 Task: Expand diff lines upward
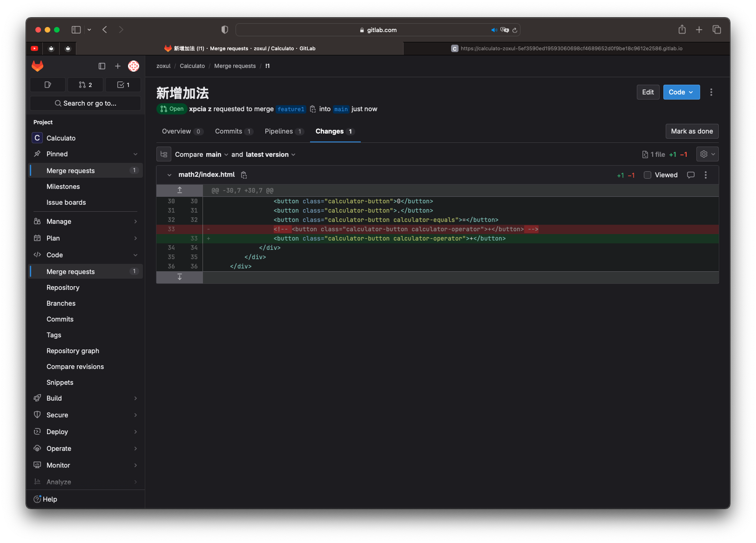coord(180,190)
